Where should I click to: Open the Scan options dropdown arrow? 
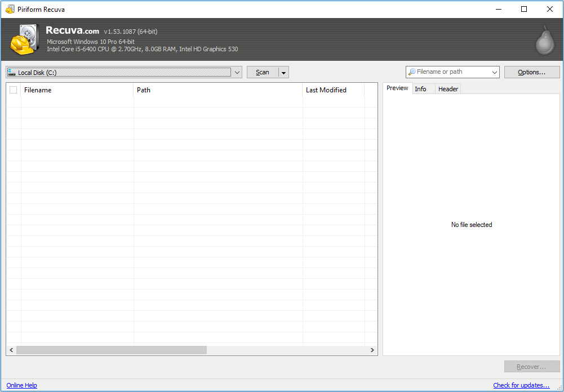(283, 72)
